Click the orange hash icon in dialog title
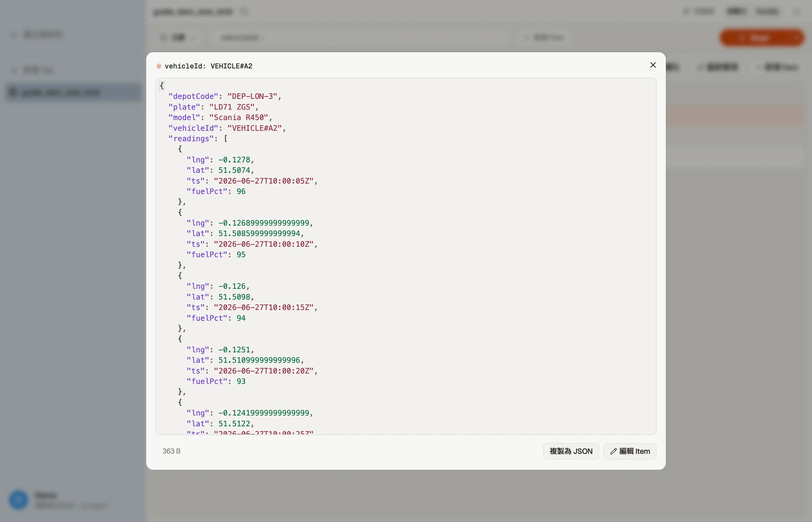This screenshot has height=522, width=812. pyautogui.click(x=159, y=66)
